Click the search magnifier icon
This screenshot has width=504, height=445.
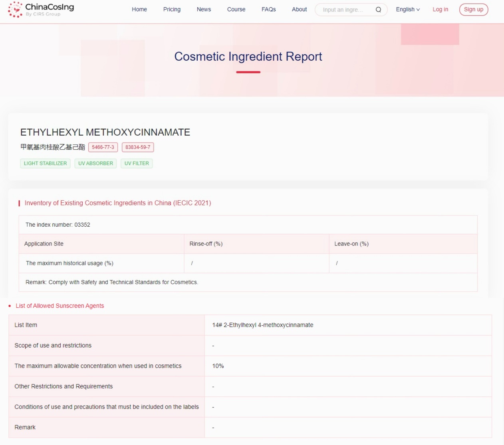point(378,10)
